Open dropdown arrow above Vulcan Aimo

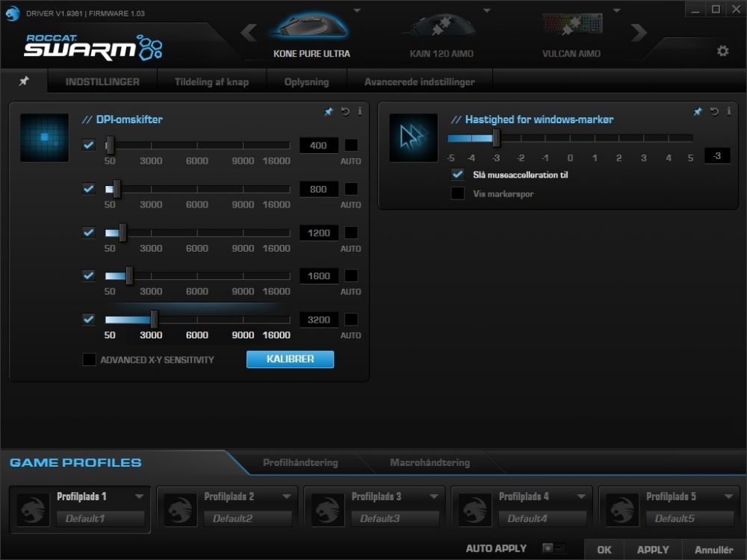tap(616, 10)
